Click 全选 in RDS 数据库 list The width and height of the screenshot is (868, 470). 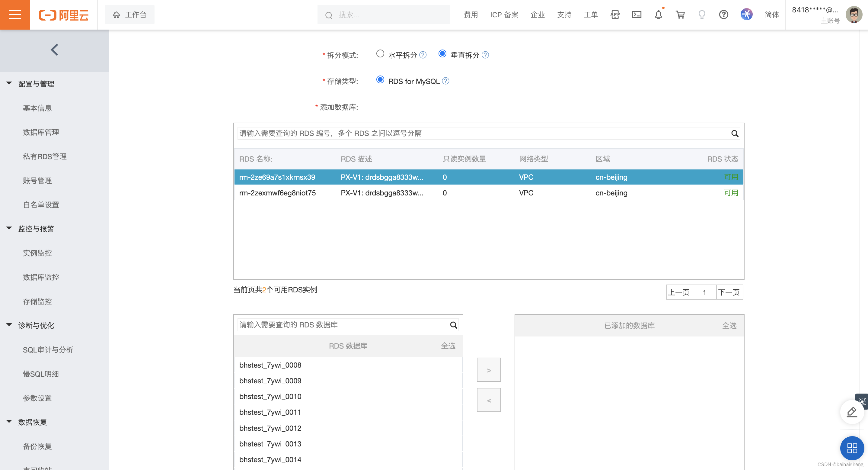448,346
